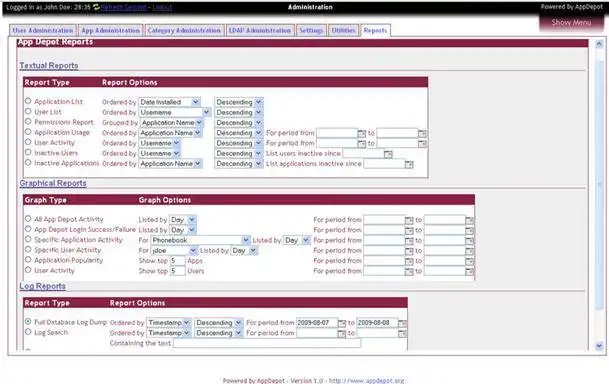The height and width of the screenshot is (384, 609).
Task: Switch to the Category Administration tab
Action: tap(184, 30)
